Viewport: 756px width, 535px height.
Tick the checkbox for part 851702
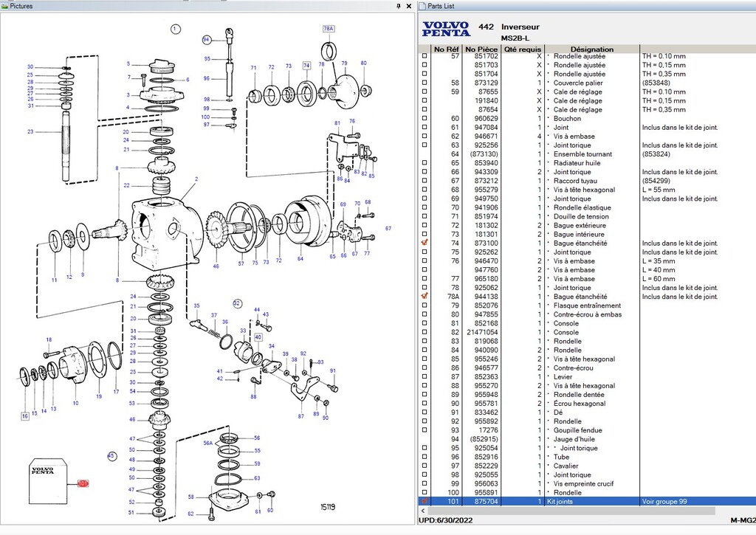425,56
